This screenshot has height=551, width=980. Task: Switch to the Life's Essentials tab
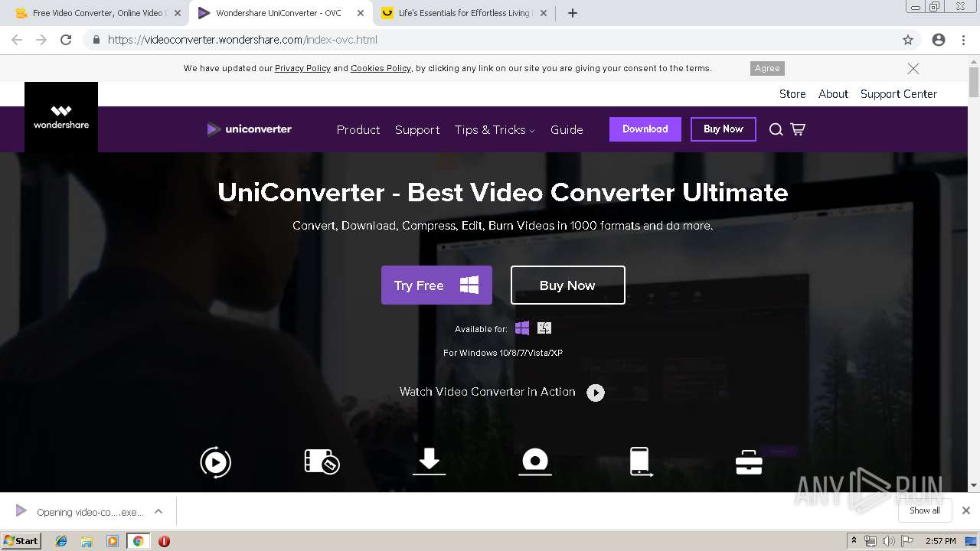click(x=465, y=13)
